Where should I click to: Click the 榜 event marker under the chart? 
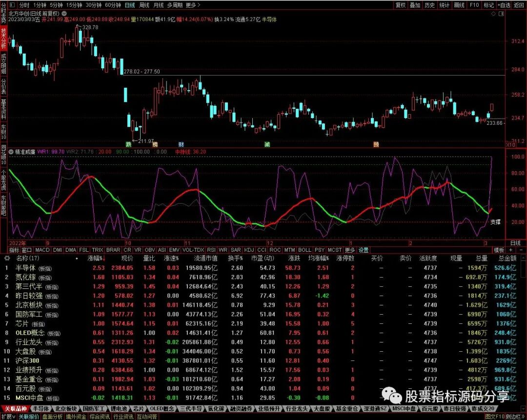point(155,144)
